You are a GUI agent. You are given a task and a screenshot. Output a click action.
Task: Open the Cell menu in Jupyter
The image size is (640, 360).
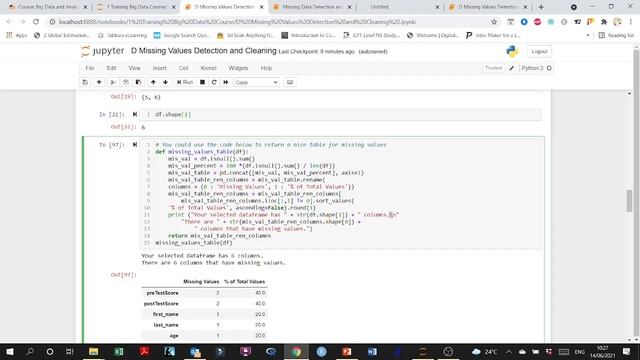[184, 68]
